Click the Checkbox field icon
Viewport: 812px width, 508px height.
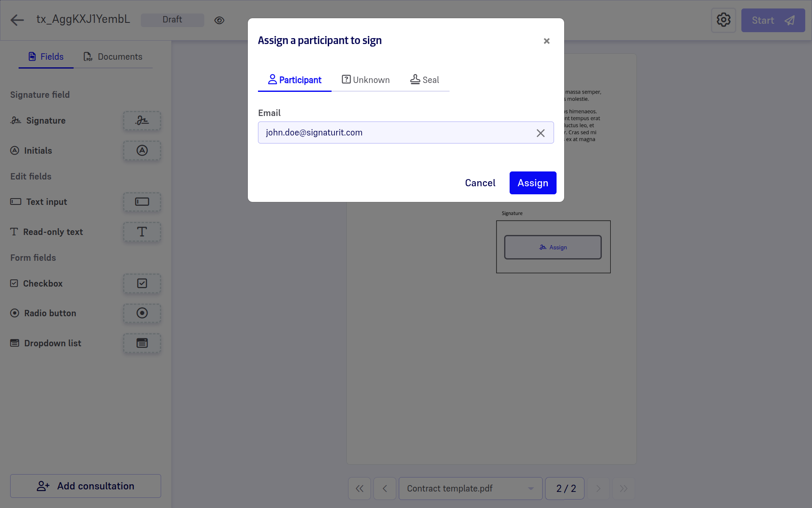point(142,284)
